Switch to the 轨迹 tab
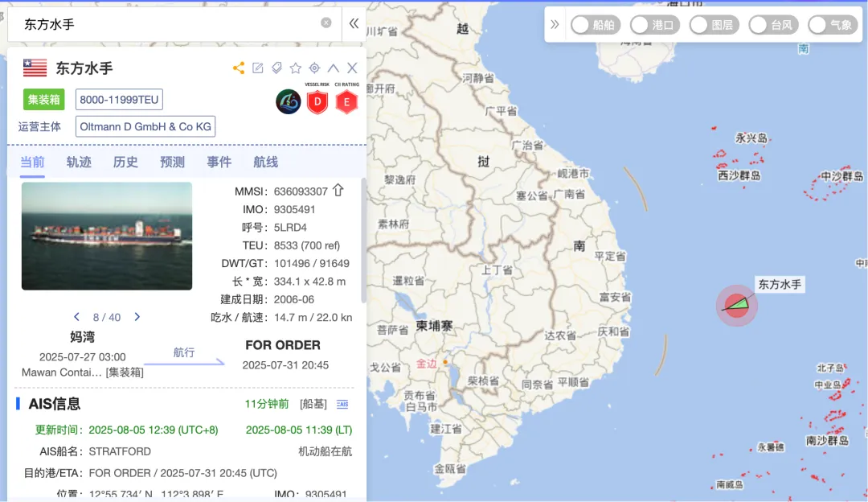 (79, 162)
